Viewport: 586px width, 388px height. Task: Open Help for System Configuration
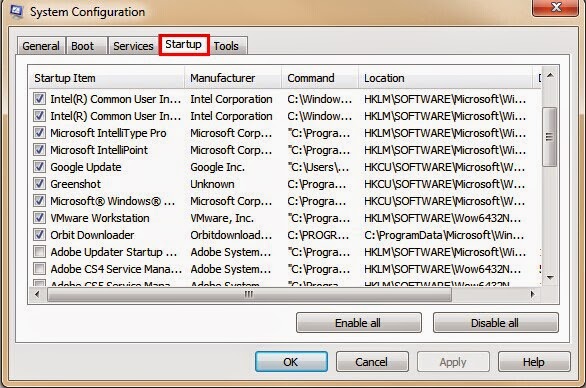[x=534, y=361]
